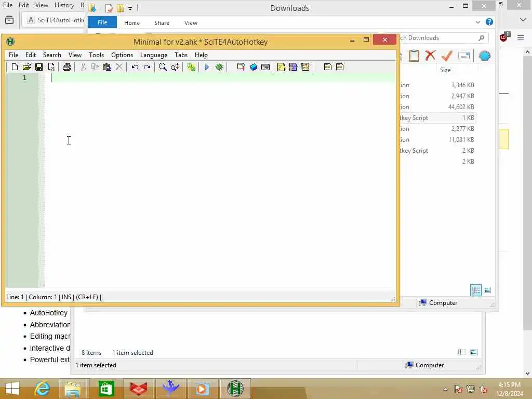Open the SciTE Options menu
Viewport: 532px width, 399px height.
[122, 55]
